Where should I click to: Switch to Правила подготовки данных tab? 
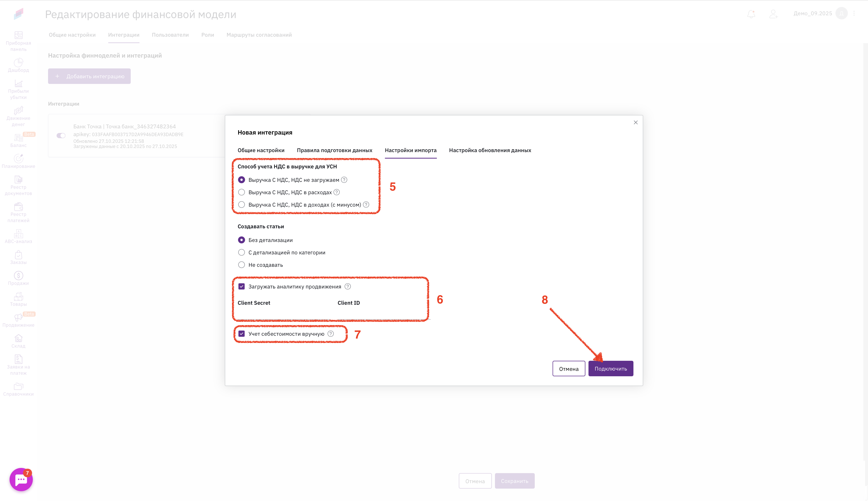click(x=334, y=150)
